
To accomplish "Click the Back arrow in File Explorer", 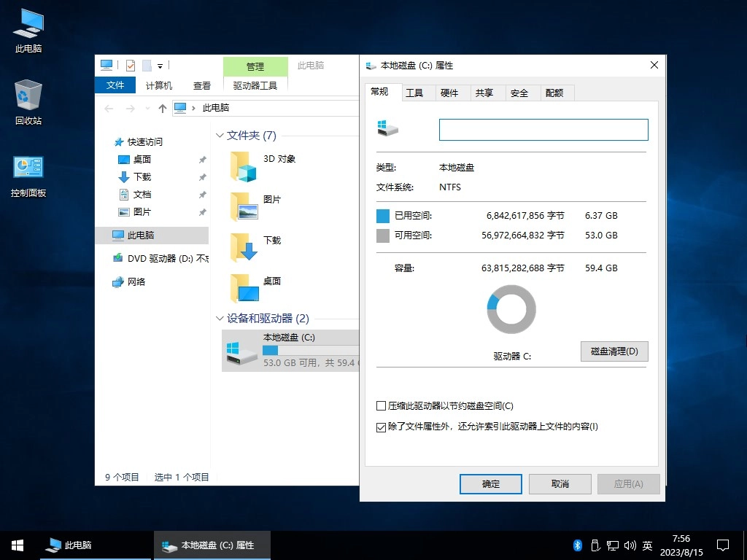I will pyautogui.click(x=109, y=108).
